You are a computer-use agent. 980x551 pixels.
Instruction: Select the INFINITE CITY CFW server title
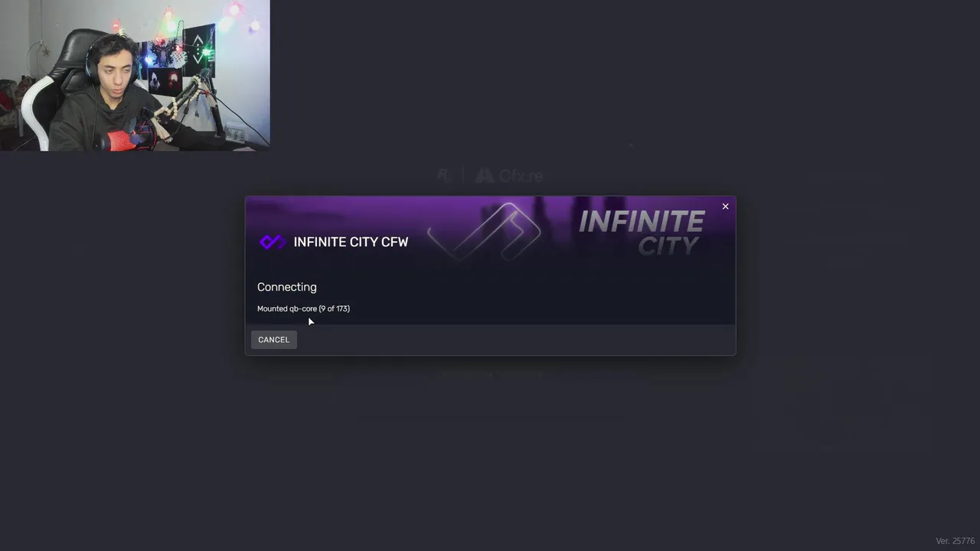351,242
